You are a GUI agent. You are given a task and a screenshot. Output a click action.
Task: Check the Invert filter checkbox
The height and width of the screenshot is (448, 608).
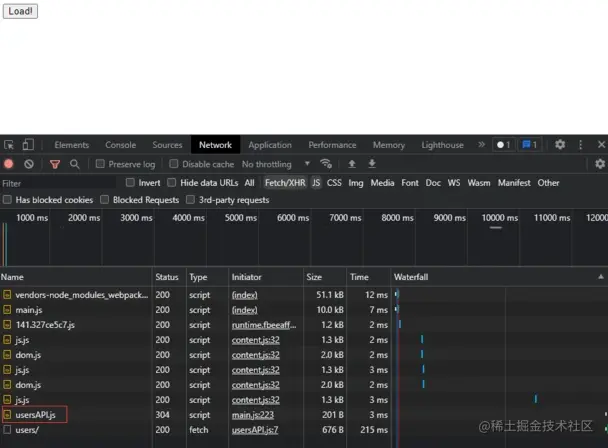130,183
